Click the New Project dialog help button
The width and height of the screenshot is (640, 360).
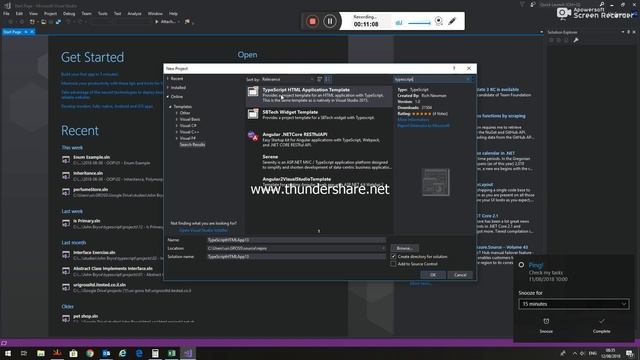(454, 68)
